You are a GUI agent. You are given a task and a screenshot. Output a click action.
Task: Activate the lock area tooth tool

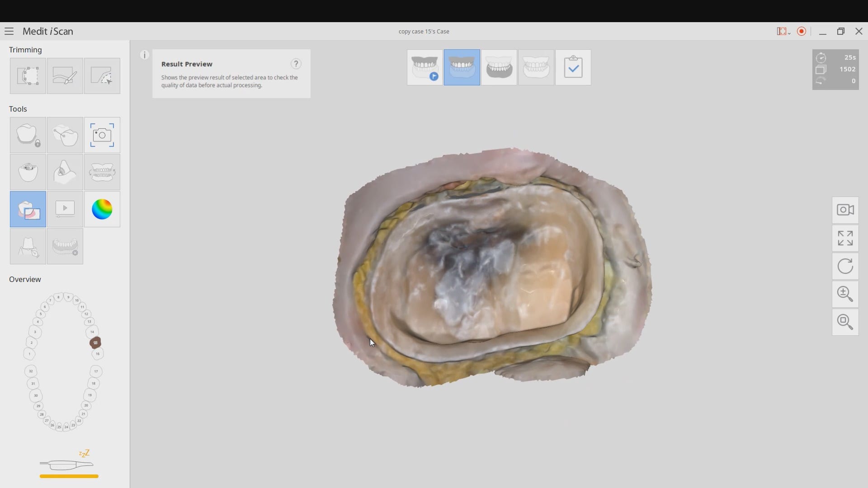[x=28, y=135]
